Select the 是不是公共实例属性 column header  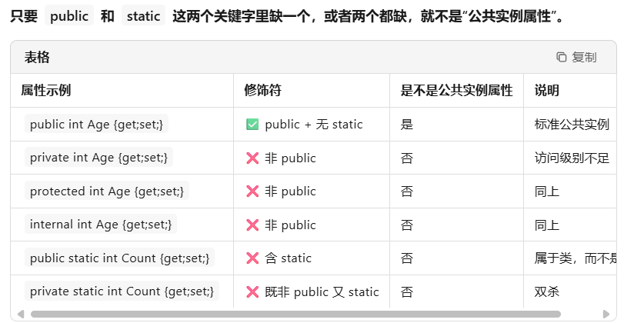456,90
